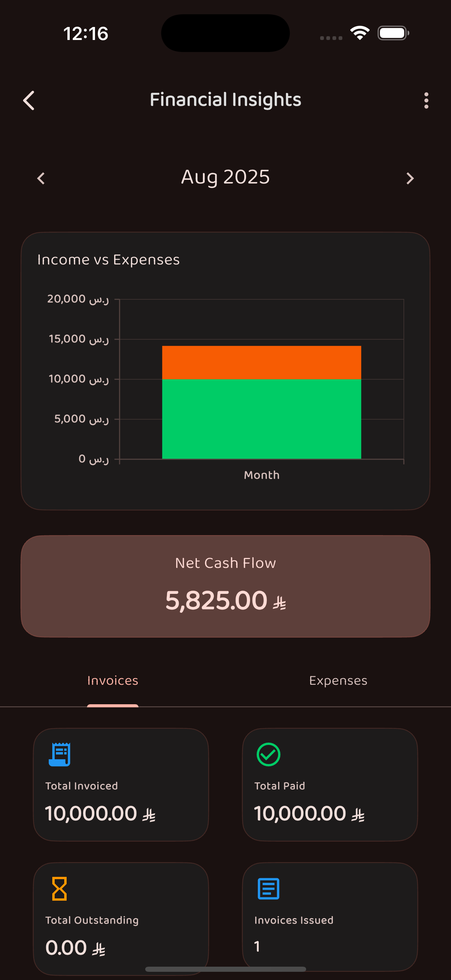Tap the Invoices Issued document icon
The image size is (451, 980).
269,889
